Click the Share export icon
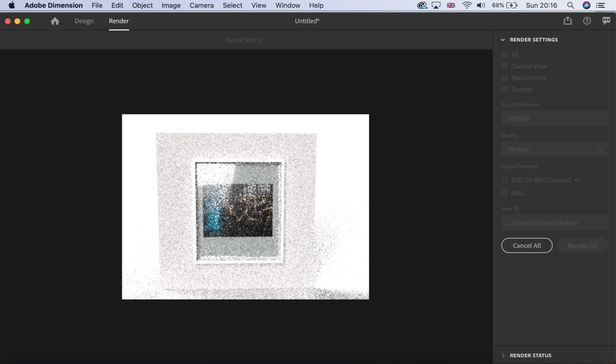This screenshot has height=364, width=616. [567, 21]
